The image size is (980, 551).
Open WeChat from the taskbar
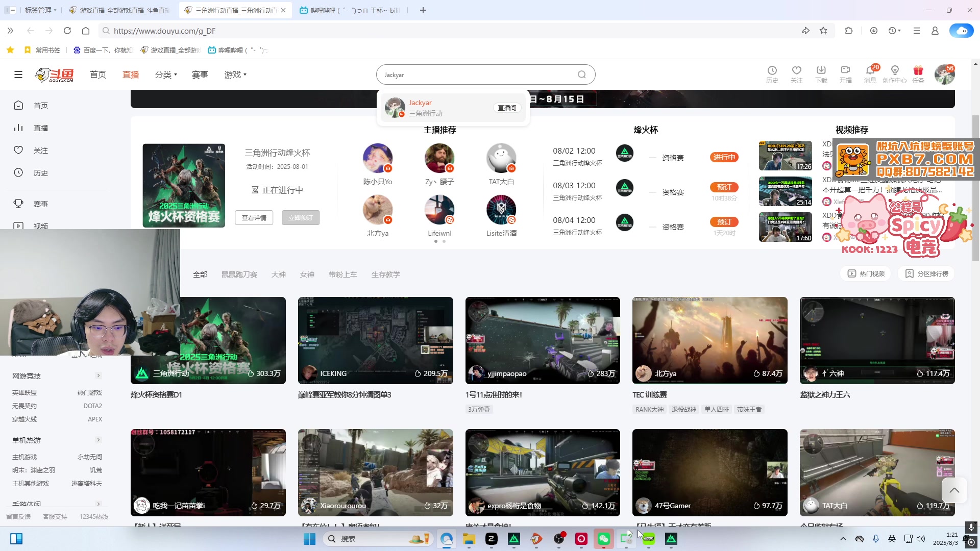[x=604, y=539]
